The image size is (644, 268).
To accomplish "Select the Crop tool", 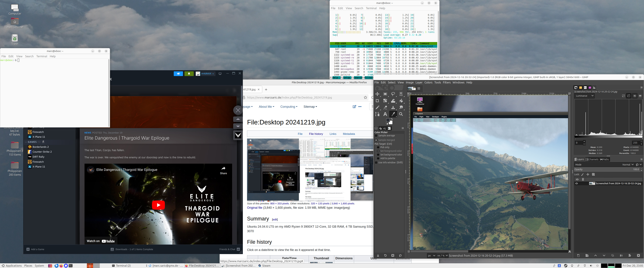I will (377, 101).
